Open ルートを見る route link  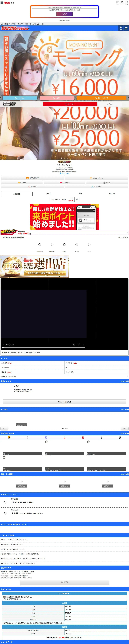point(65,173)
